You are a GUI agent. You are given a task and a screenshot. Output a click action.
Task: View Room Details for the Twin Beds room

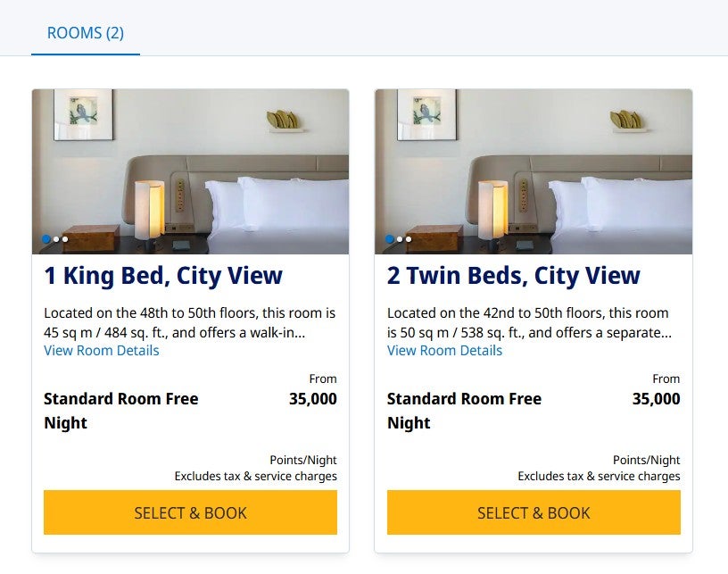(444, 351)
